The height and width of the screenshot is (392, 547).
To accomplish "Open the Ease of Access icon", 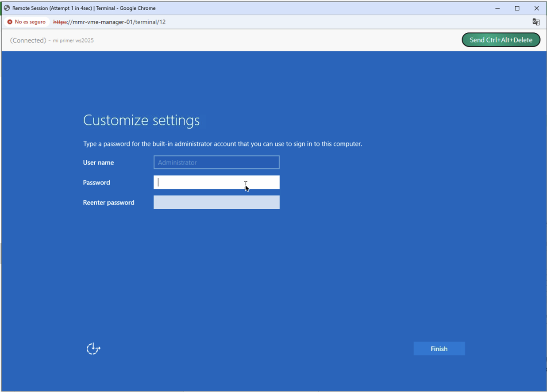I will click(x=93, y=349).
